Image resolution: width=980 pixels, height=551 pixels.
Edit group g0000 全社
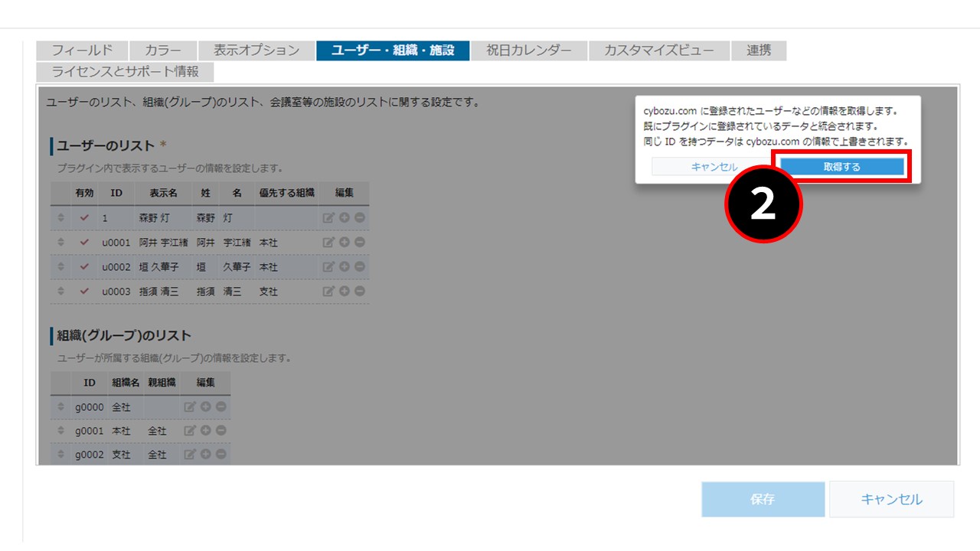(190, 407)
